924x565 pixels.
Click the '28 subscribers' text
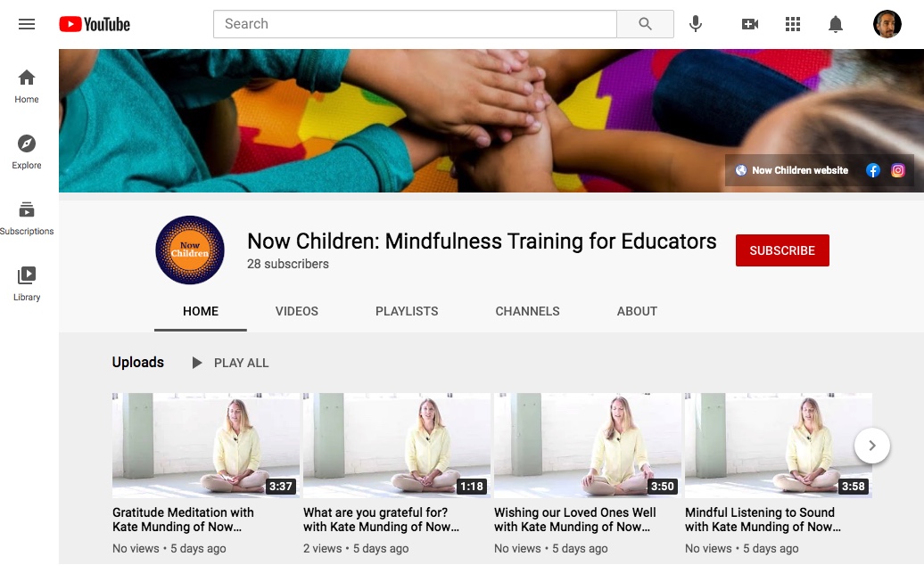coord(288,265)
